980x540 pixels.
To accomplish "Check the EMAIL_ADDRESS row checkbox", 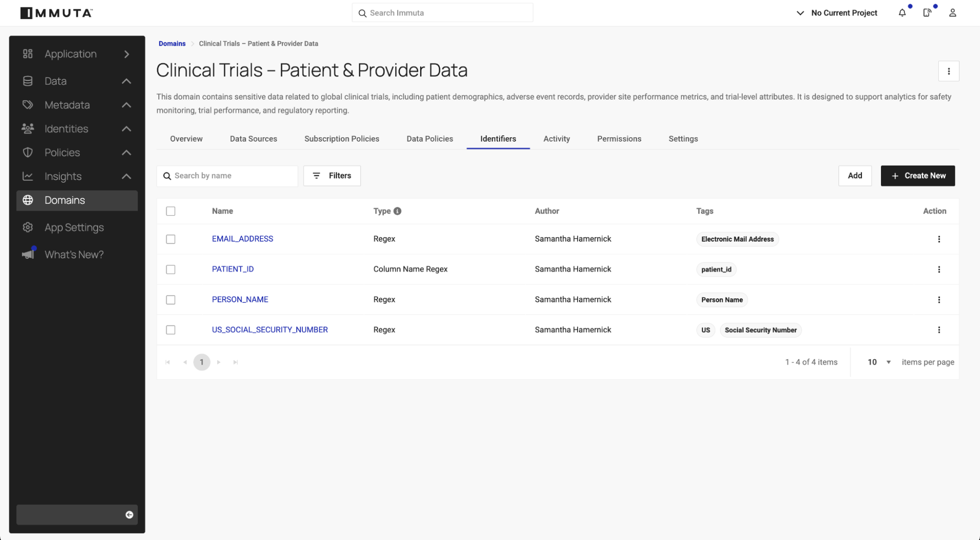I will [171, 239].
